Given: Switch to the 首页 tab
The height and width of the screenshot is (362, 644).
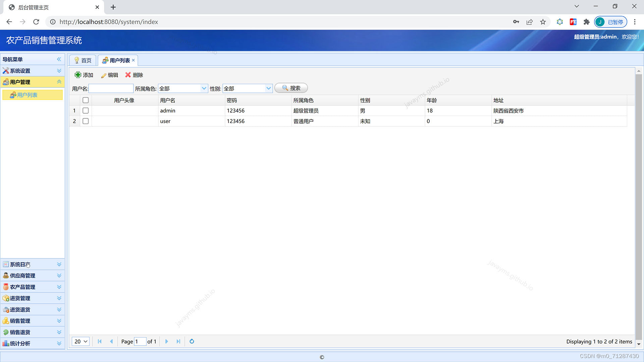Looking at the screenshot, I should click(83, 60).
